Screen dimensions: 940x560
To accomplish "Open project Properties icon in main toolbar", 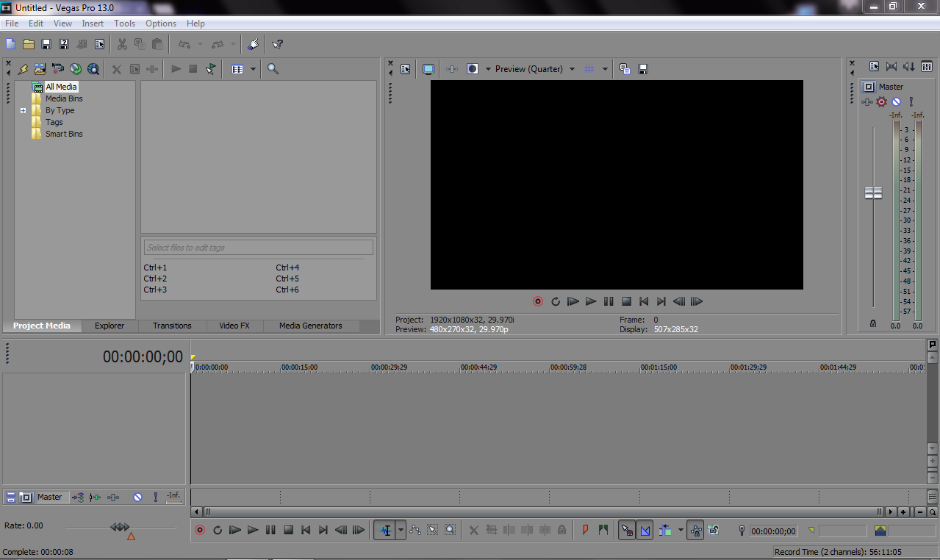I will point(99,44).
